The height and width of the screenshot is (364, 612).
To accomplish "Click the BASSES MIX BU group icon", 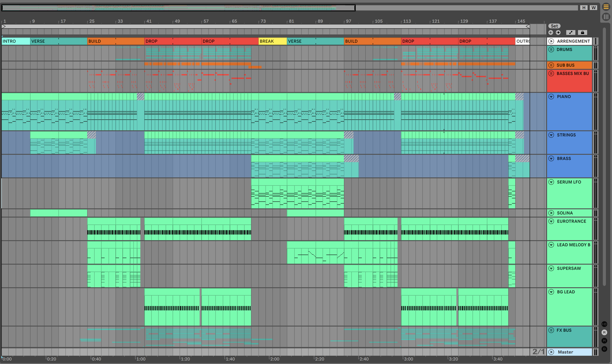I will (x=551, y=74).
